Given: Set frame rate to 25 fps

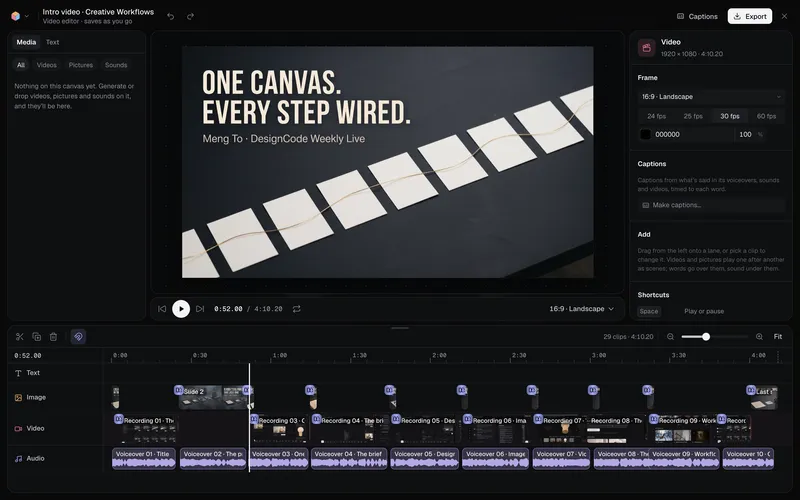Looking at the screenshot, I should [693, 116].
